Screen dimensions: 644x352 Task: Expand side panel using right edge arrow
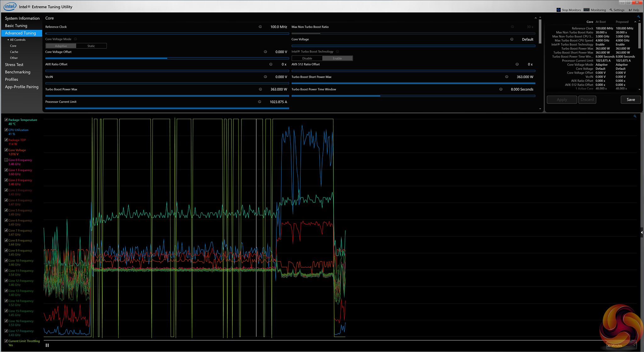642,232
